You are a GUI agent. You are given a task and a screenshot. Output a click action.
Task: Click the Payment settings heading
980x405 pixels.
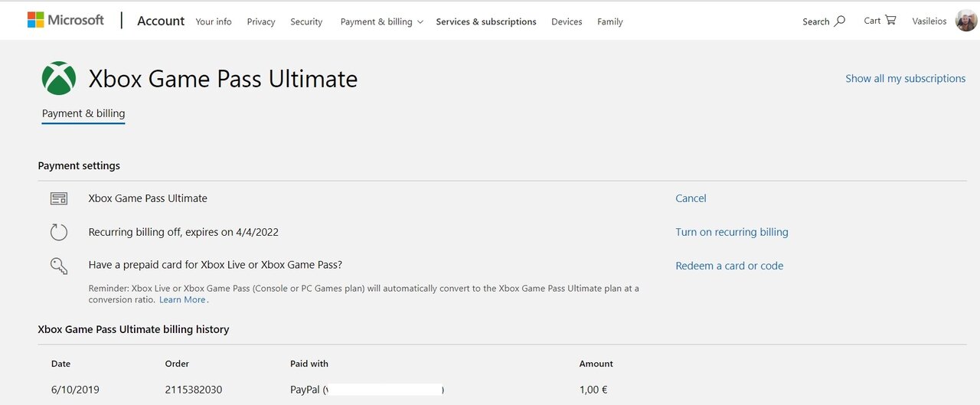(x=79, y=165)
